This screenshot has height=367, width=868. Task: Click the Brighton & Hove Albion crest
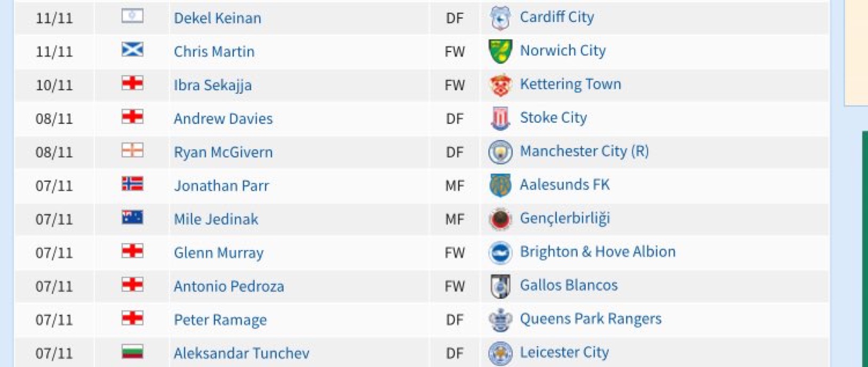[x=500, y=253]
